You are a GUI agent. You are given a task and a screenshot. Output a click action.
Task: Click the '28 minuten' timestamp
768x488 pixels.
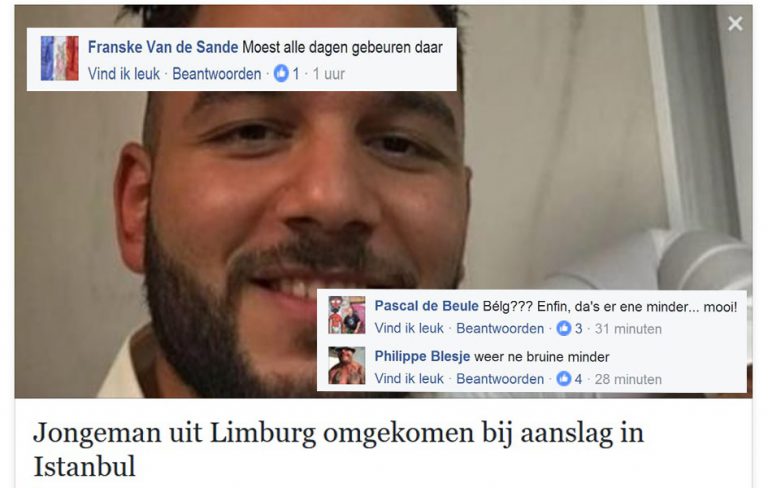[628, 379]
